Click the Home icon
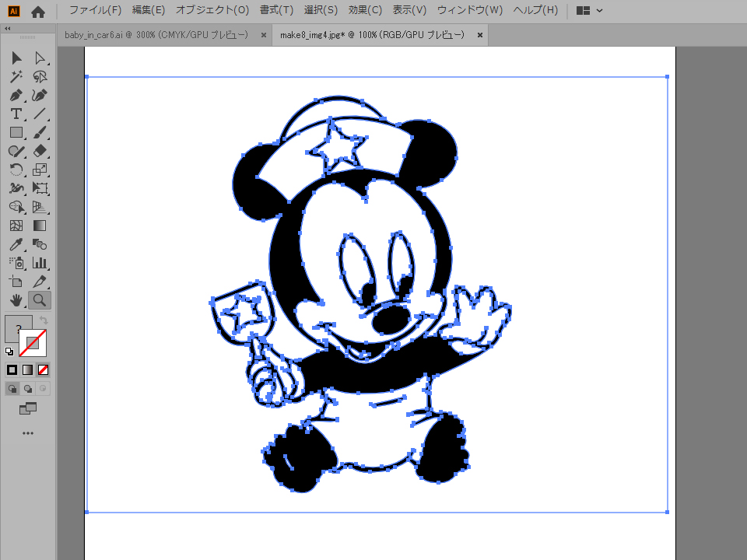This screenshot has height=560, width=747. [x=37, y=12]
